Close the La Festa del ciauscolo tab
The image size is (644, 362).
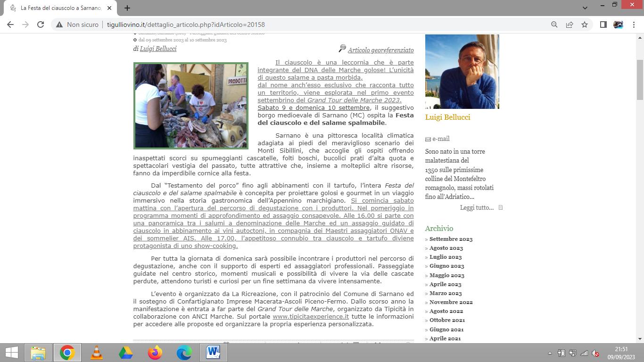click(109, 8)
